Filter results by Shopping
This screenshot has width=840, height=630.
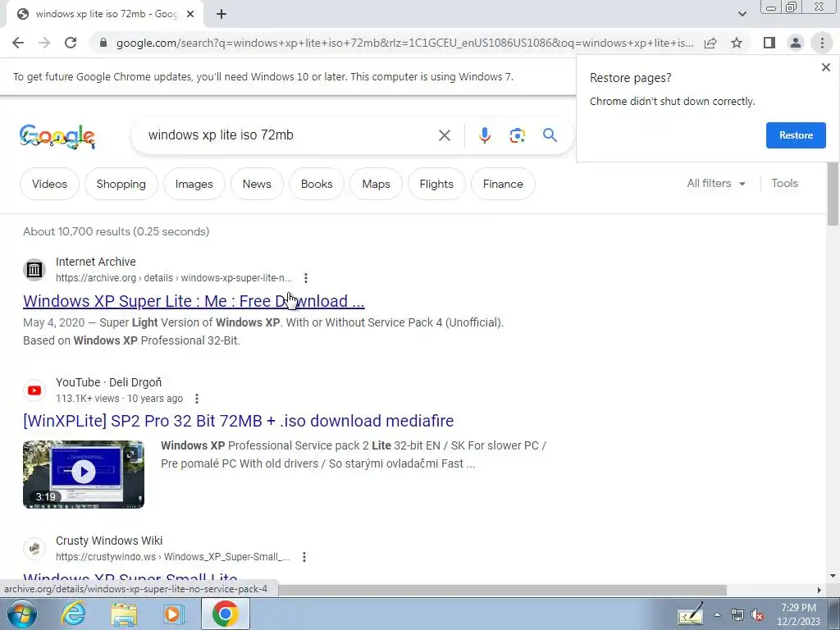121,184
